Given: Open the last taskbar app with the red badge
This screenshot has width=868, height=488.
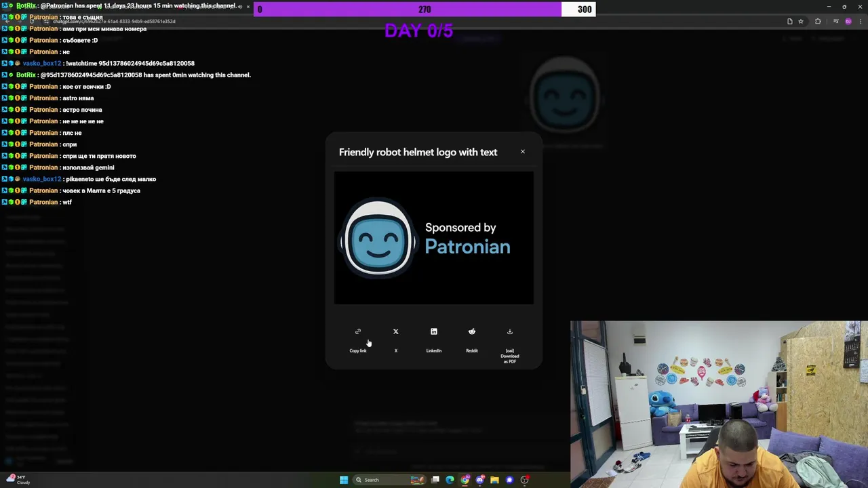Looking at the screenshot, I should pyautogui.click(x=525, y=480).
